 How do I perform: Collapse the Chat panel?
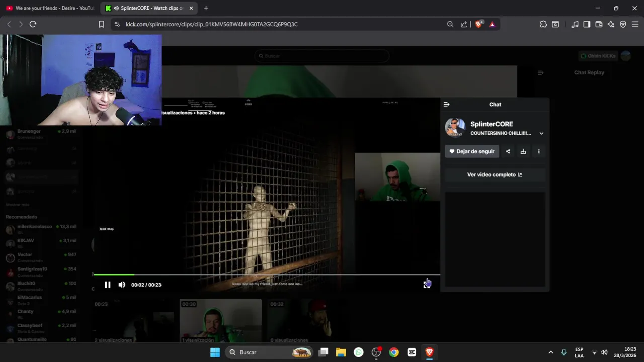(x=446, y=104)
